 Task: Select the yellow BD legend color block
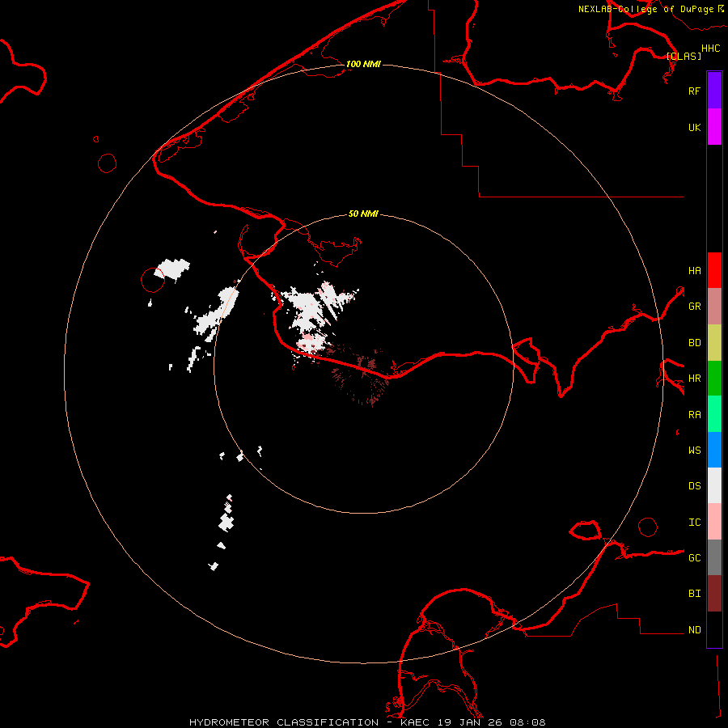(x=714, y=343)
